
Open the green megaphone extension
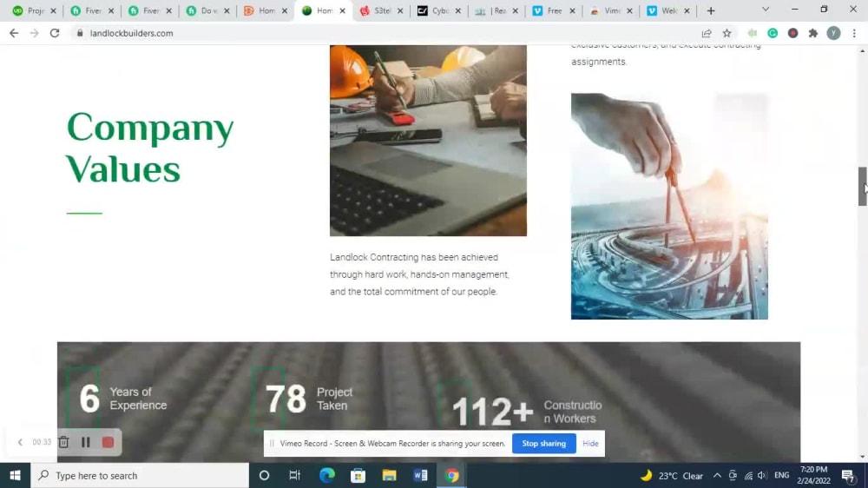(x=752, y=33)
